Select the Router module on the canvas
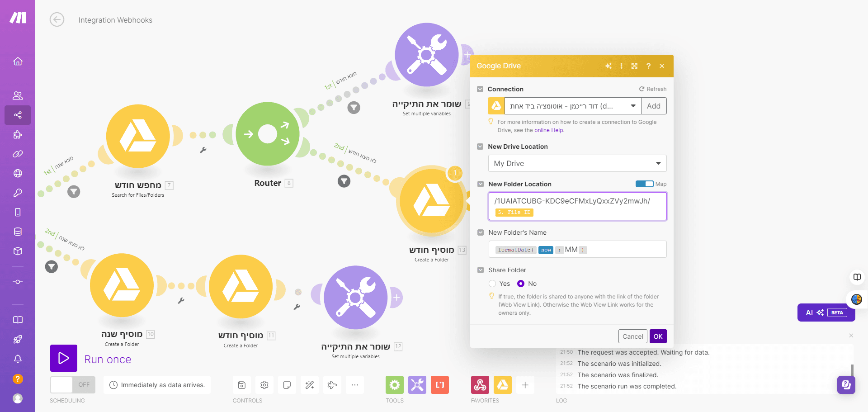 [x=268, y=134]
